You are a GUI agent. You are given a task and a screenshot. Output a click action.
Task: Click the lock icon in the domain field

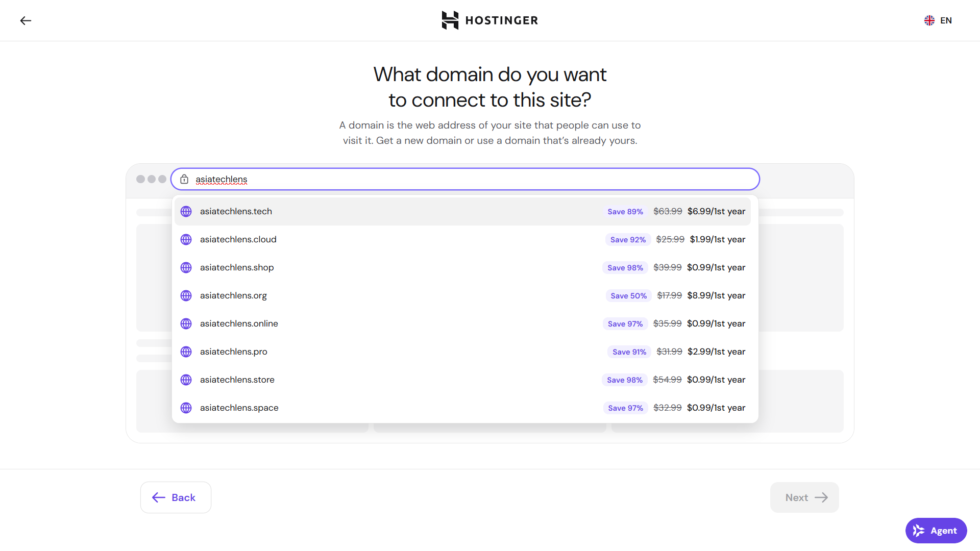(x=184, y=179)
